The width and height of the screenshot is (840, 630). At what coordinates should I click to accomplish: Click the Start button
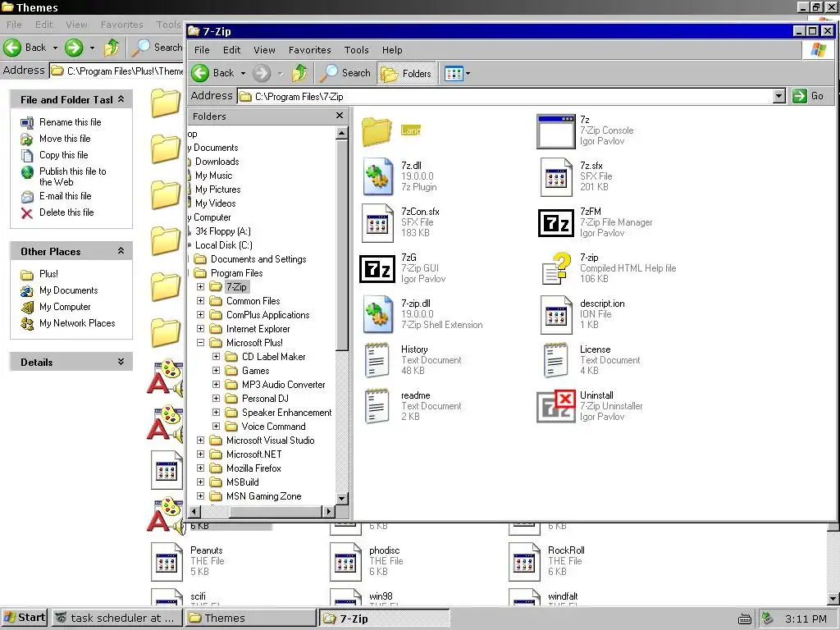tap(24, 618)
